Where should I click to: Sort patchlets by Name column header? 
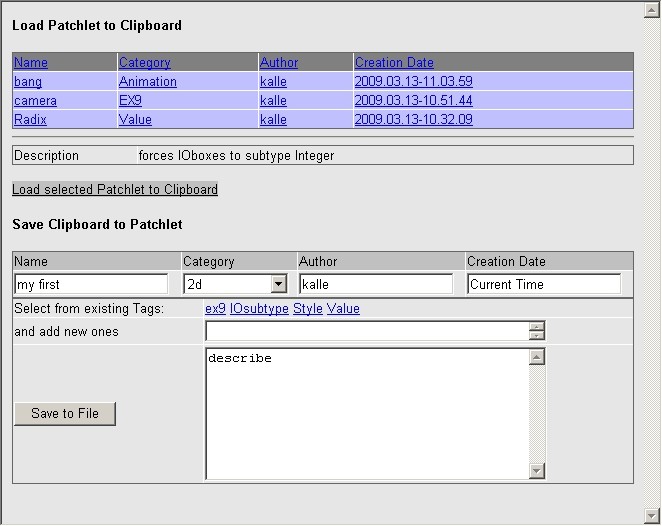[31, 62]
